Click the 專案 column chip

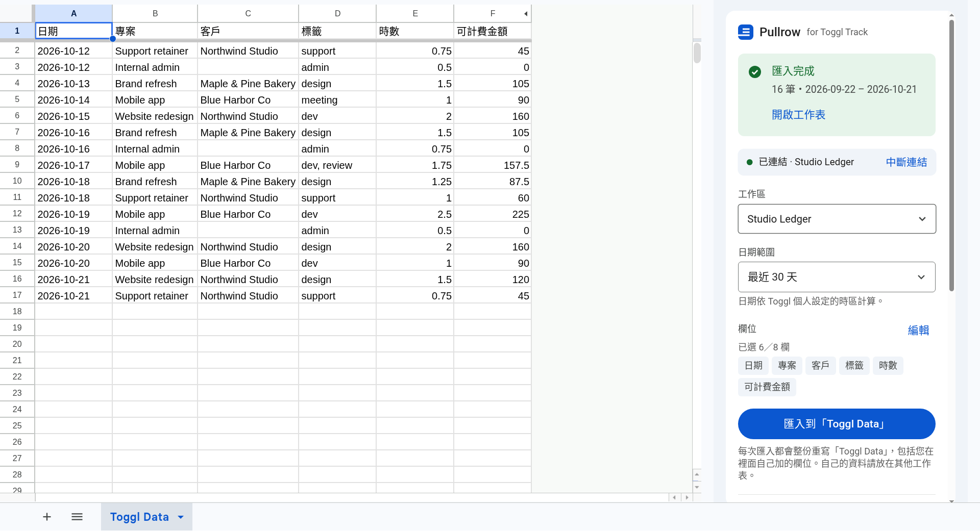(x=787, y=366)
